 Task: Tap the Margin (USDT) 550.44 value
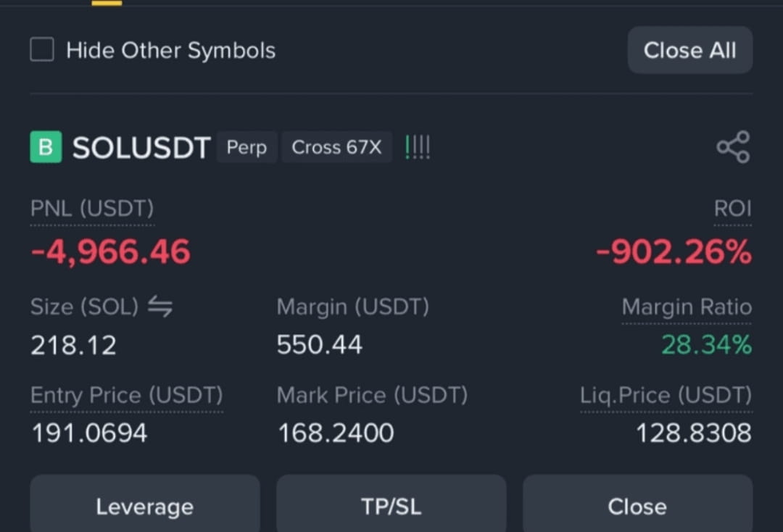(x=320, y=345)
